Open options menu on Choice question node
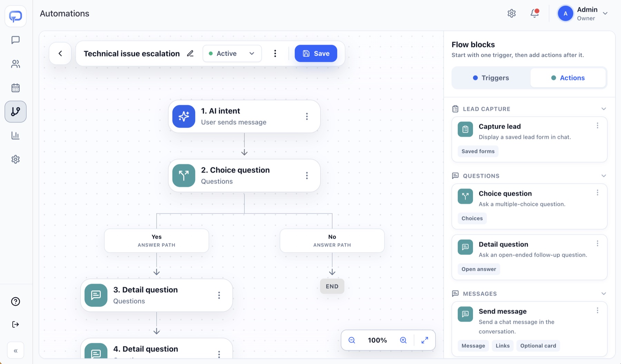The width and height of the screenshot is (621, 364). (307, 176)
